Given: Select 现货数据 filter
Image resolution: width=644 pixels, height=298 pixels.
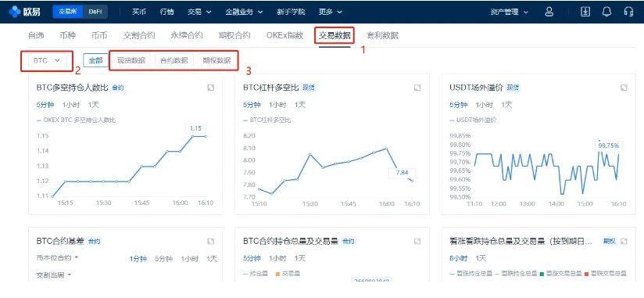Looking at the screenshot, I should 131,60.
